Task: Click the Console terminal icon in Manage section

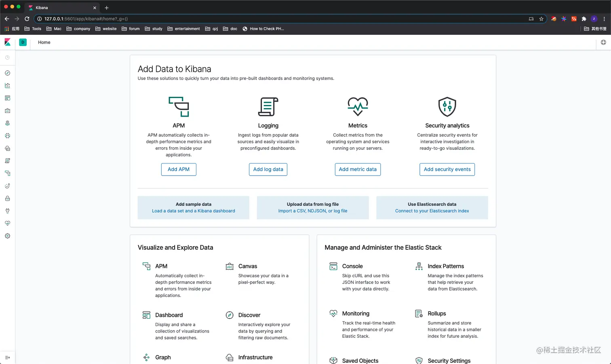Action: 333,266
